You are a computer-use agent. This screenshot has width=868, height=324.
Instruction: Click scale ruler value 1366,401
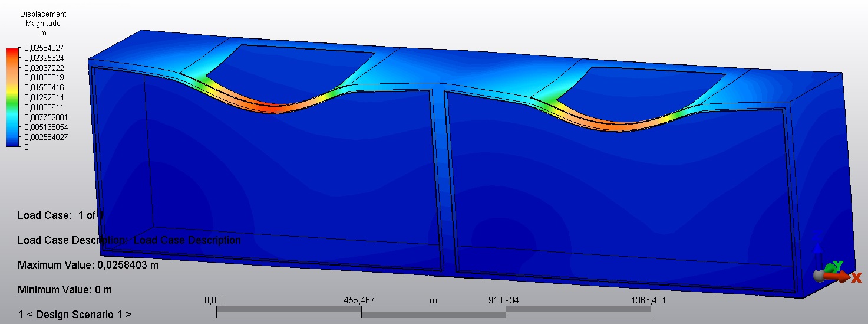click(648, 300)
